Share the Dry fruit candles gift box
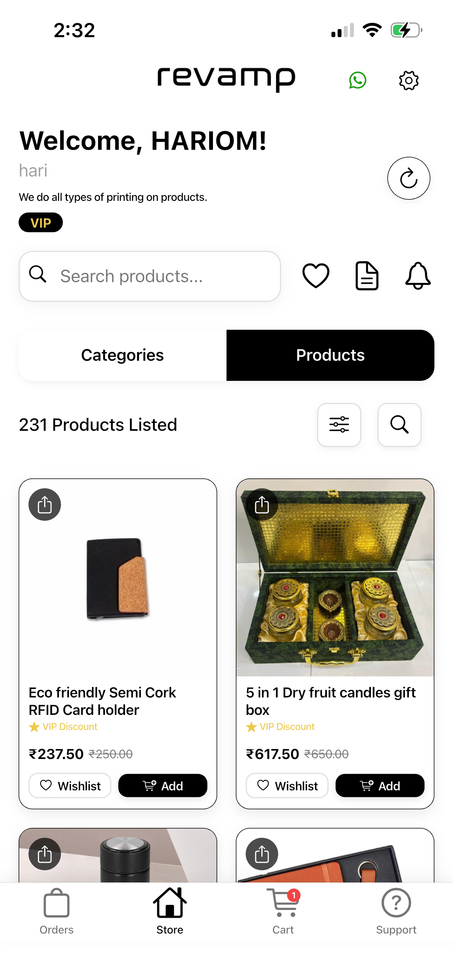The image size is (453, 980). click(x=262, y=505)
